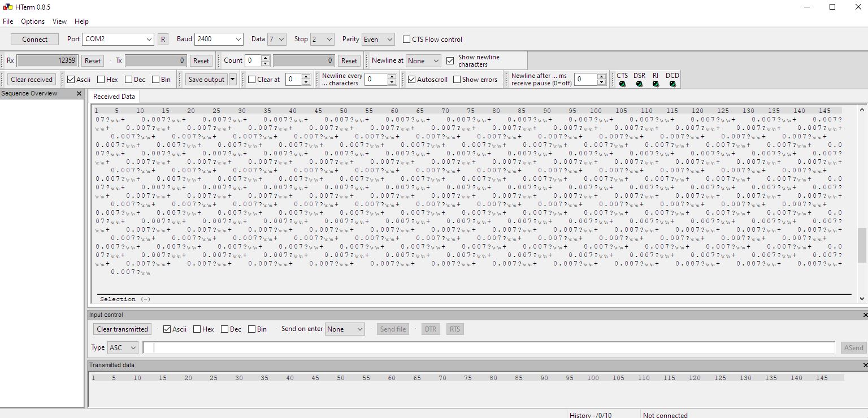Click the ASend button

853,348
